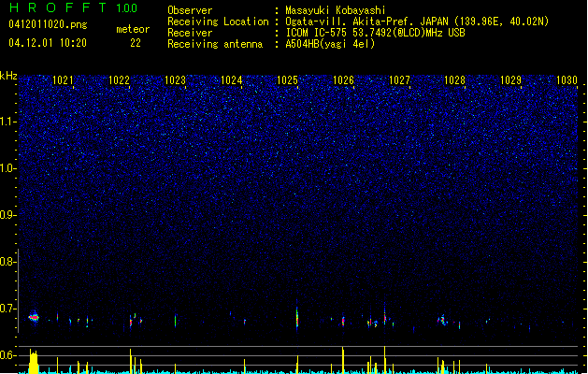
Task: Click the 'Receiving Location' label
Action: click(218, 22)
